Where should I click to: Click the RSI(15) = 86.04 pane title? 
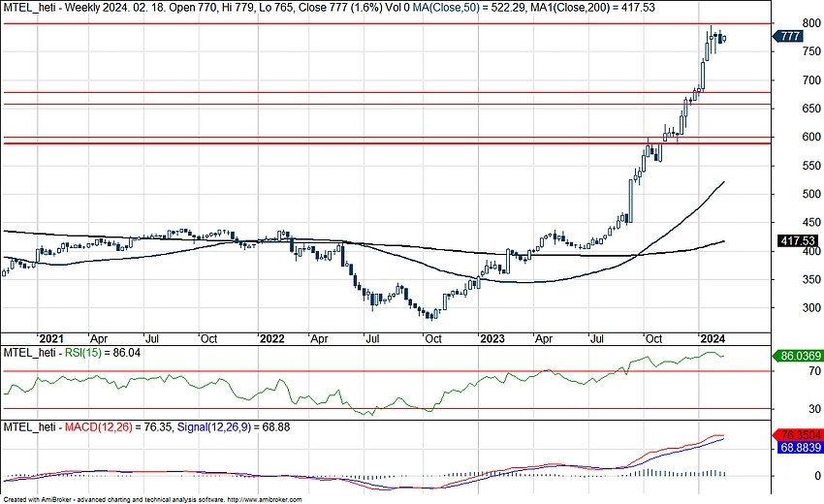click(x=102, y=353)
